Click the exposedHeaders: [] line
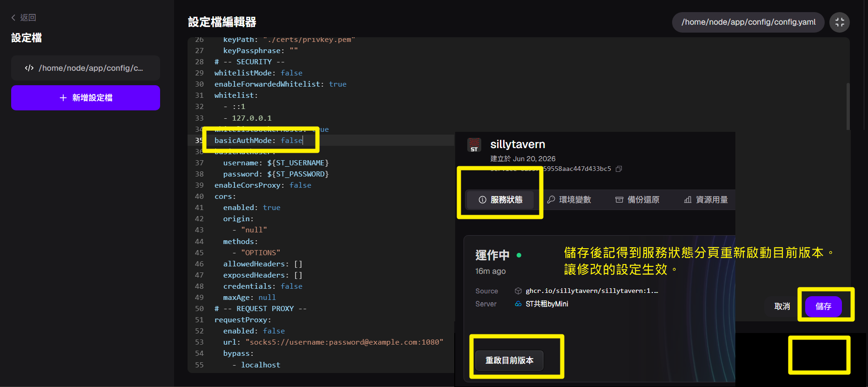Image resolution: width=868 pixels, height=387 pixels. click(x=262, y=275)
